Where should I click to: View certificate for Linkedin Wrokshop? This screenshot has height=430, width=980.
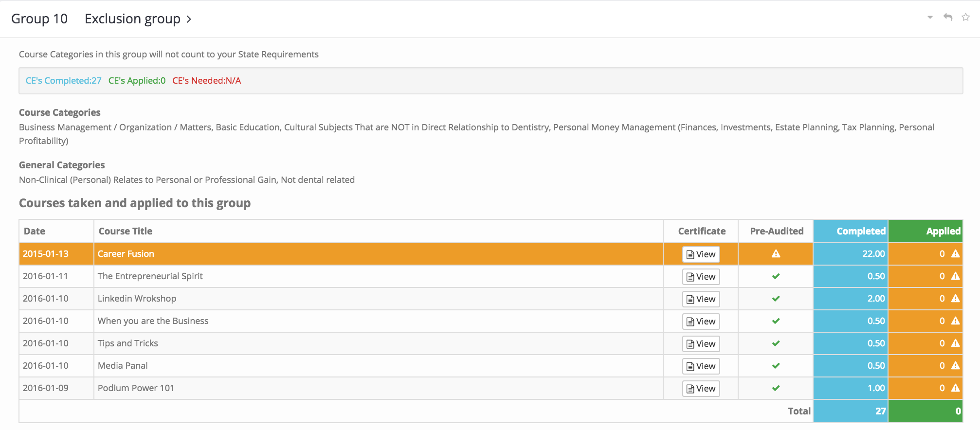pos(701,299)
